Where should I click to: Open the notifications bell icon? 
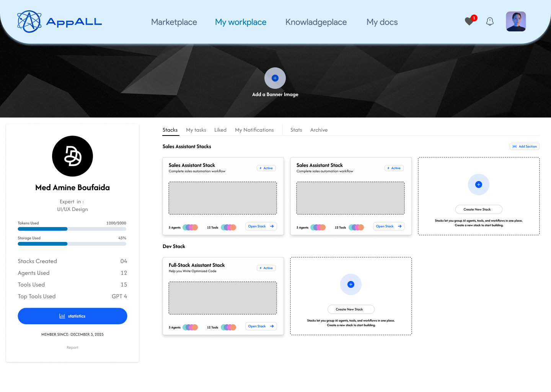click(490, 21)
